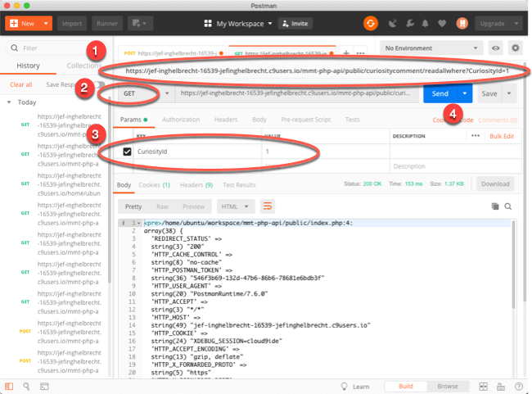Click the Description field of the new parameter row
Image resolution: width=532 pixels, height=394 pixels.
click(x=455, y=166)
